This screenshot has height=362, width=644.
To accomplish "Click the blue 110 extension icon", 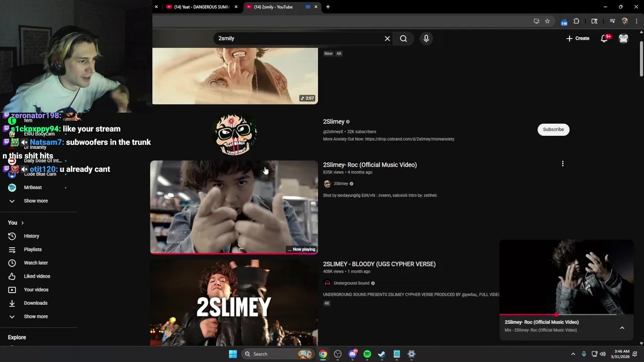I will point(564,22).
